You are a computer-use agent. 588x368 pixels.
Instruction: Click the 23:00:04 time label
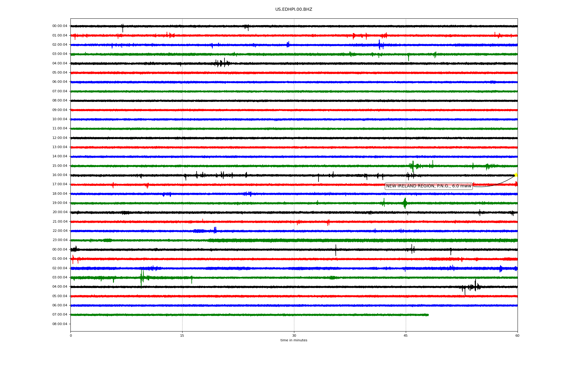pyautogui.click(x=60, y=240)
